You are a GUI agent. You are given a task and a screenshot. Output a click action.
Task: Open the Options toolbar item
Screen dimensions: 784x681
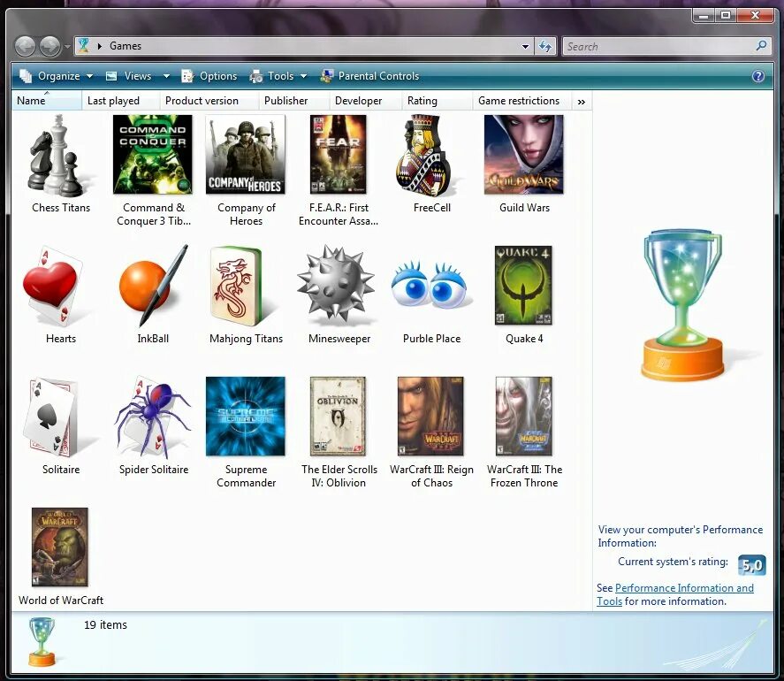[209, 76]
